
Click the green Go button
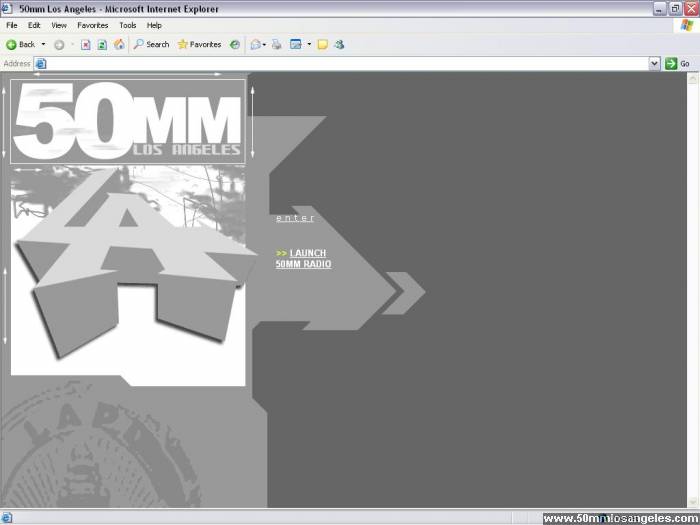tap(677, 64)
